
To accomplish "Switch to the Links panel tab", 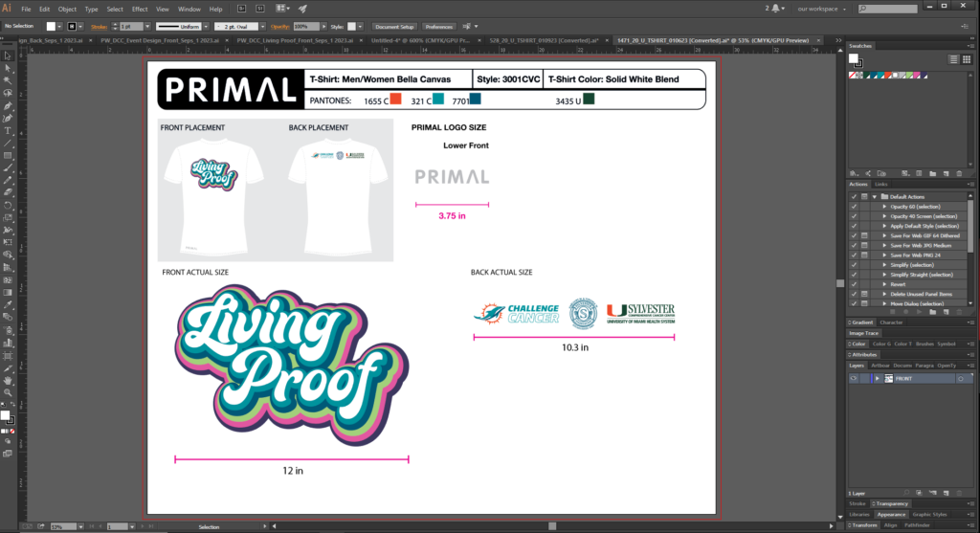I will coord(880,185).
